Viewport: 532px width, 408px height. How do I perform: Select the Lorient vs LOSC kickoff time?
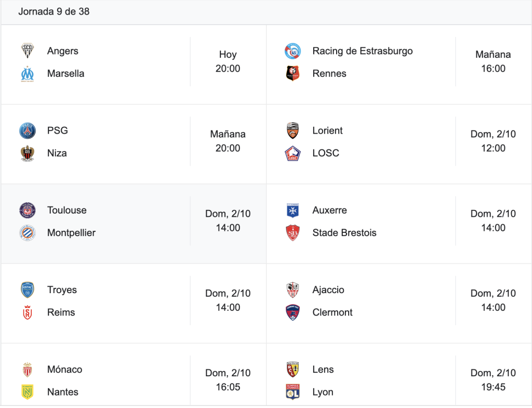click(x=493, y=141)
